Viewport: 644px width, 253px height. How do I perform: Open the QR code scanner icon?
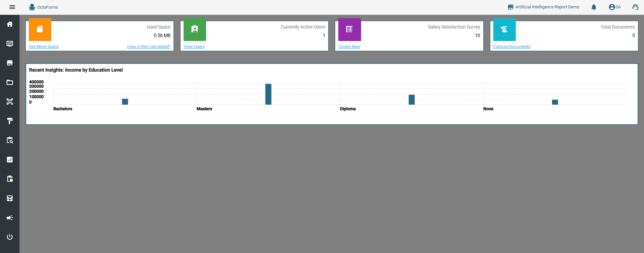tap(10, 101)
